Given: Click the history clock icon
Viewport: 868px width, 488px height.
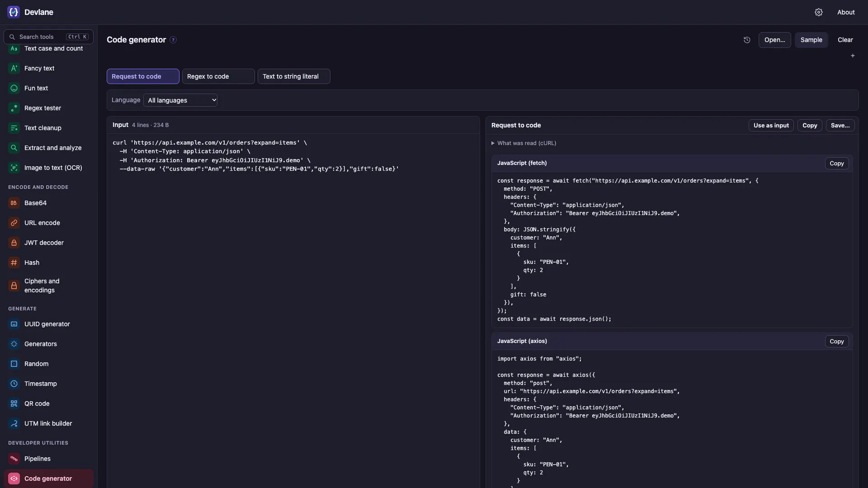Looking at the screenshot, I should pyautogui.click(x=747, y=40).
